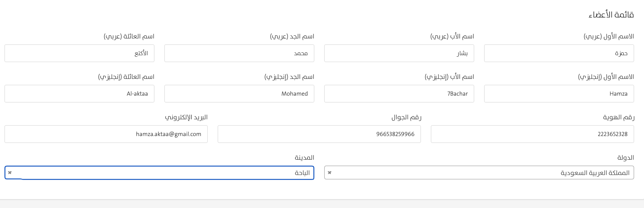Click the البريد الإلكتروني field label
Image resolution: width=644 pixels, height=208 pixels.
click(x=186, y=117)
